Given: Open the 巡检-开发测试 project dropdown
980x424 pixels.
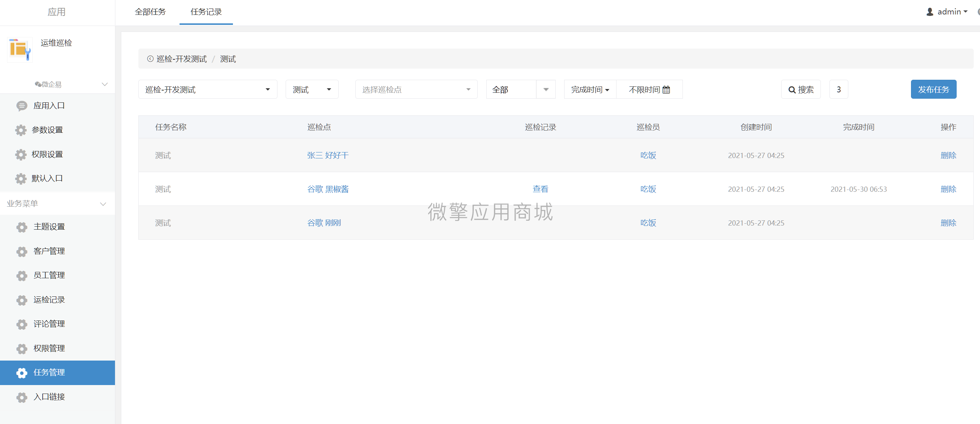Looking at the screenshot, I should 208,89.
